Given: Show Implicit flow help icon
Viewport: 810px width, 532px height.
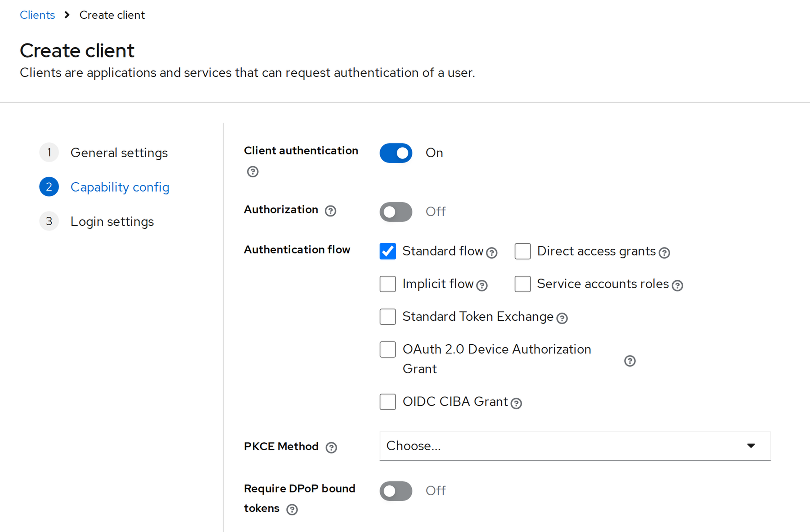Looking at the screenshot, I should 482,285.
